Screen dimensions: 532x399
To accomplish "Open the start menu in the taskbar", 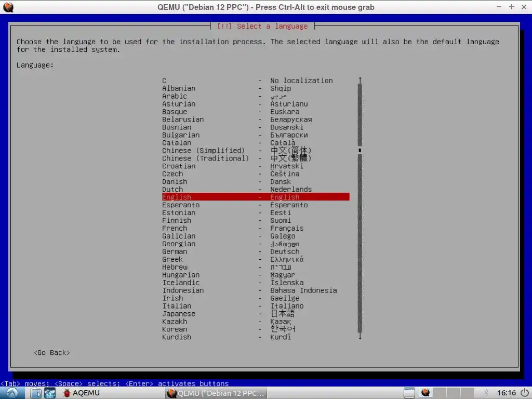I will 12,393.
